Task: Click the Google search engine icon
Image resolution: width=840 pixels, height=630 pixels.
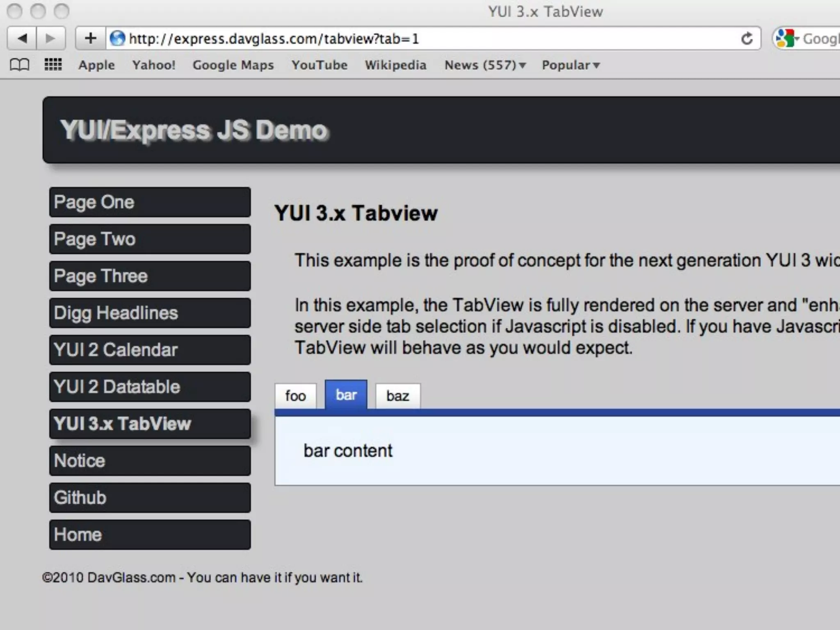Action: (x=786, y=39)
